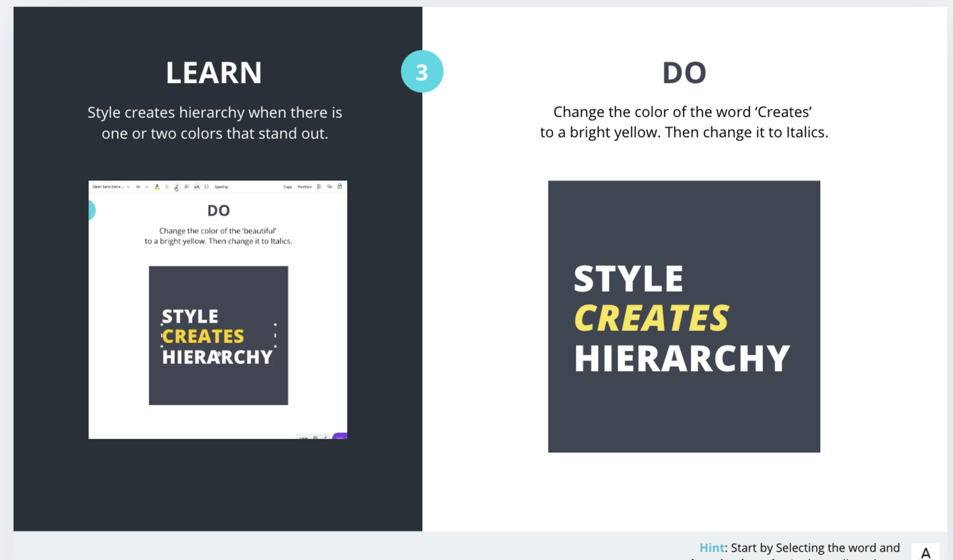Click the text color 'A' icon in tutorial toolbar
953x560 pixels.
coord(157,187)
